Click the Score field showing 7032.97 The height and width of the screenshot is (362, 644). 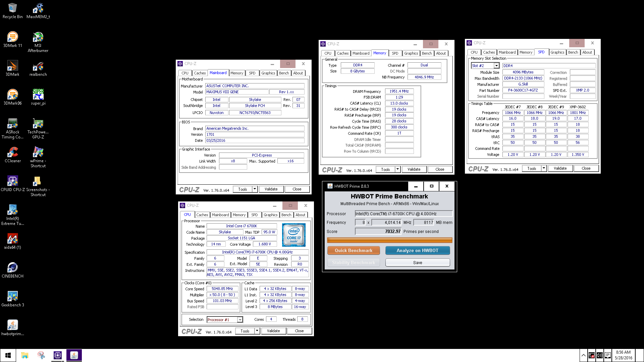pos(378,231)
